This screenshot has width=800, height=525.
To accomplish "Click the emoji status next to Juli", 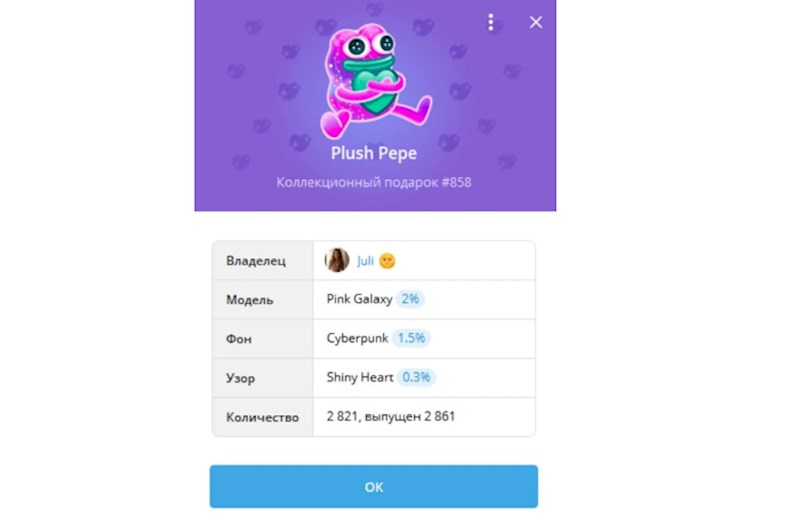I will click(387, 261).
